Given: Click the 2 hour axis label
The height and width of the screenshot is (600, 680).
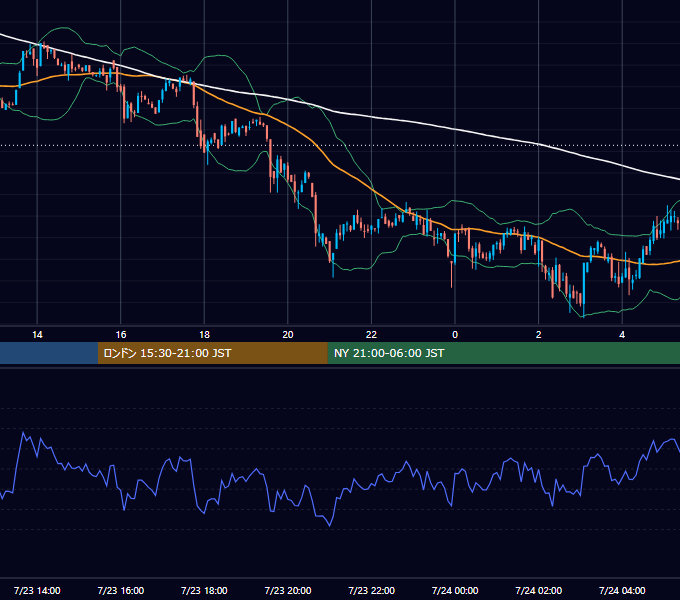Looking at the screenshot, I should tap(539, 335).
